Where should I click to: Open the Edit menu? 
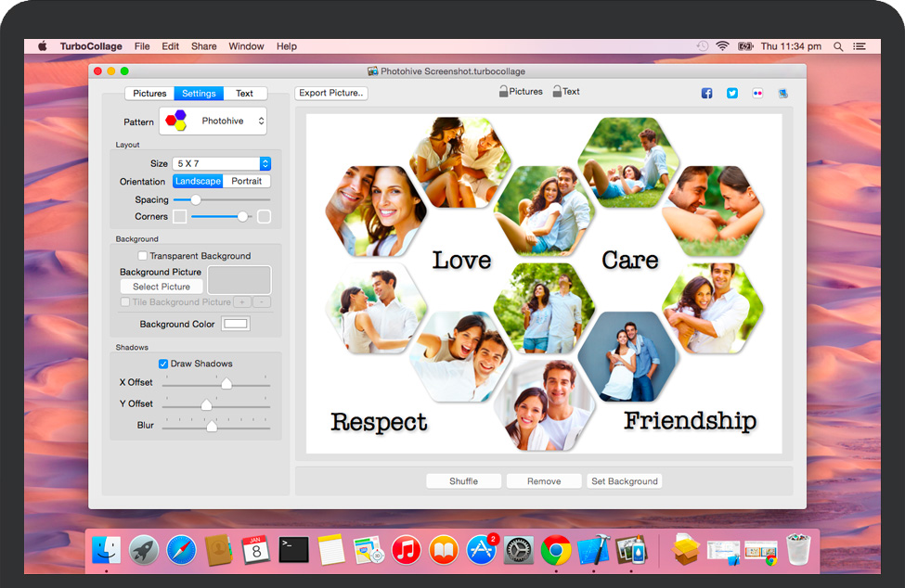[x=170, y=46]
